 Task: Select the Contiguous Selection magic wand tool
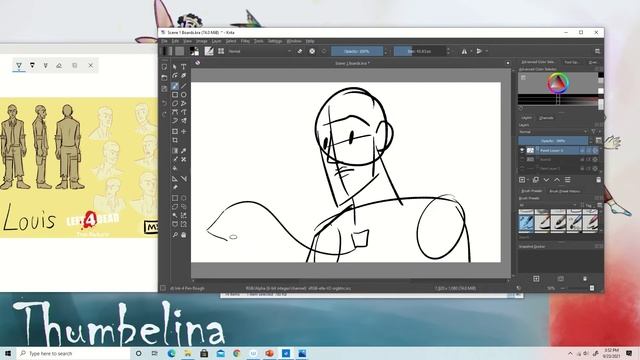[175, 216]
